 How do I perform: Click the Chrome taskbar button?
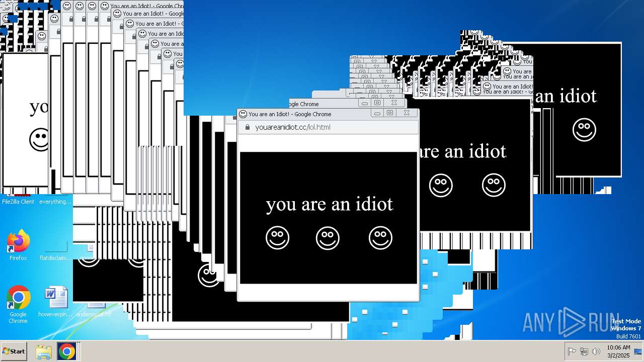pyautogui.click(x=66, y=351)
